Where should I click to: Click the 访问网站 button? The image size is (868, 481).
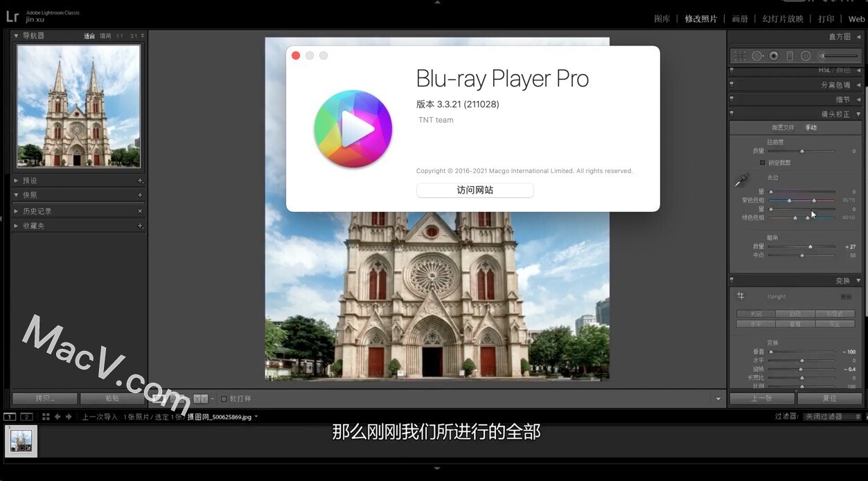[475, 190]
